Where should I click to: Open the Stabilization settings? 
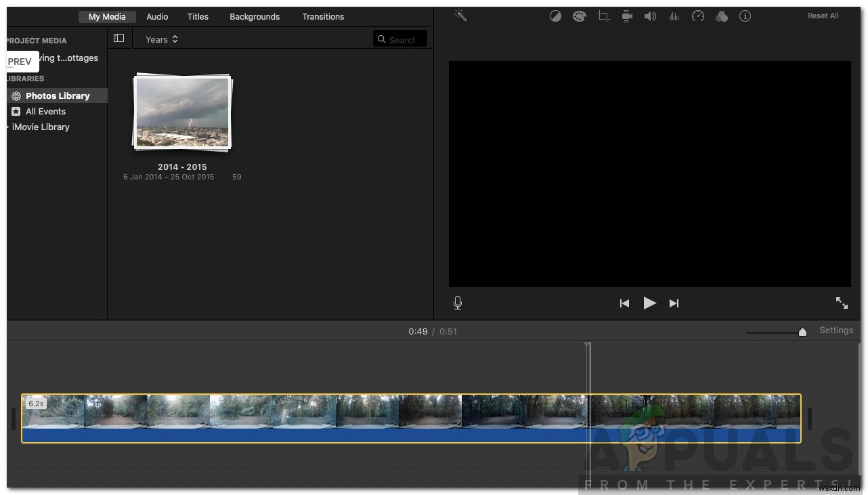coord(627,16)
